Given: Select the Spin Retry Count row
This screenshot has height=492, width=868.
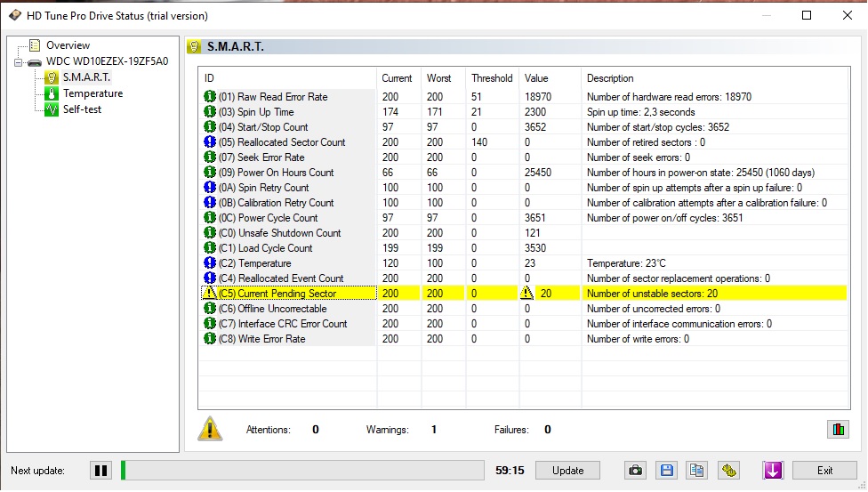Looking at the screenshot, I should [x=524, y=188].
